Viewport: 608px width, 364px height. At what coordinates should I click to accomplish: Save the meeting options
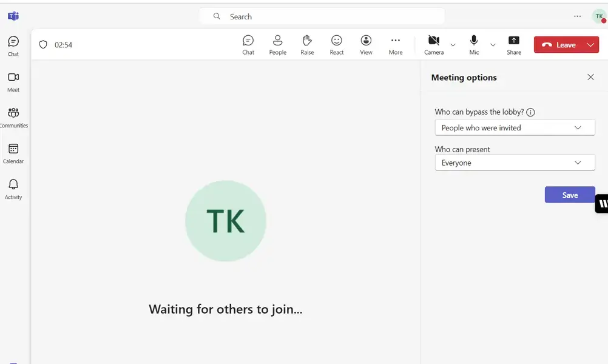569,195
